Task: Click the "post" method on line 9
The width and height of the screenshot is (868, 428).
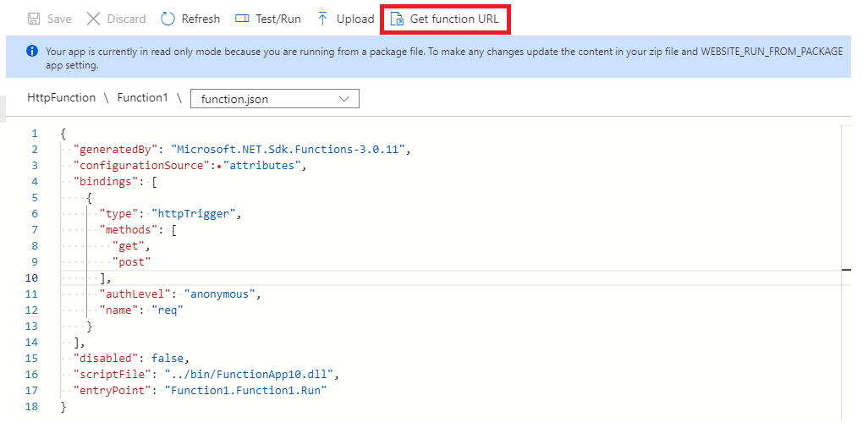Action: tap(131, 262)
